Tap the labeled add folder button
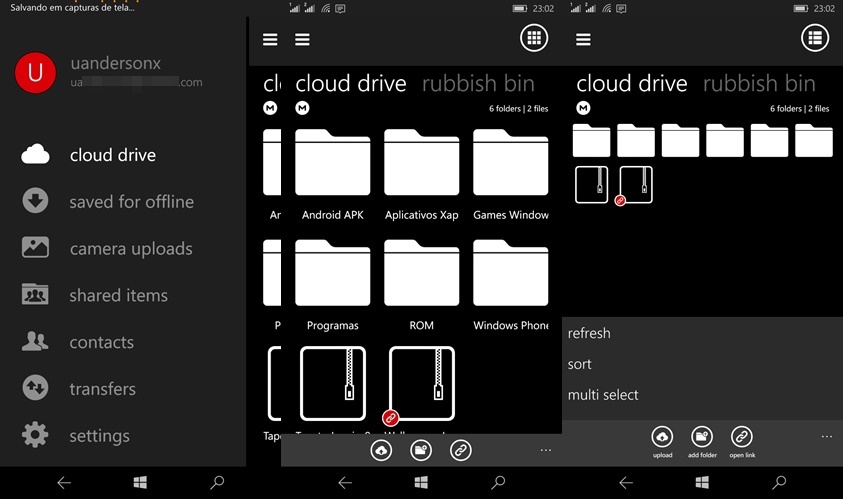This screenshot has height=499, width=843. pos(702,442)
